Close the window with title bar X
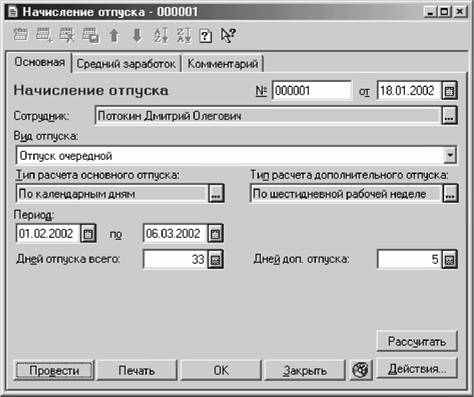 tap(459, 12)
